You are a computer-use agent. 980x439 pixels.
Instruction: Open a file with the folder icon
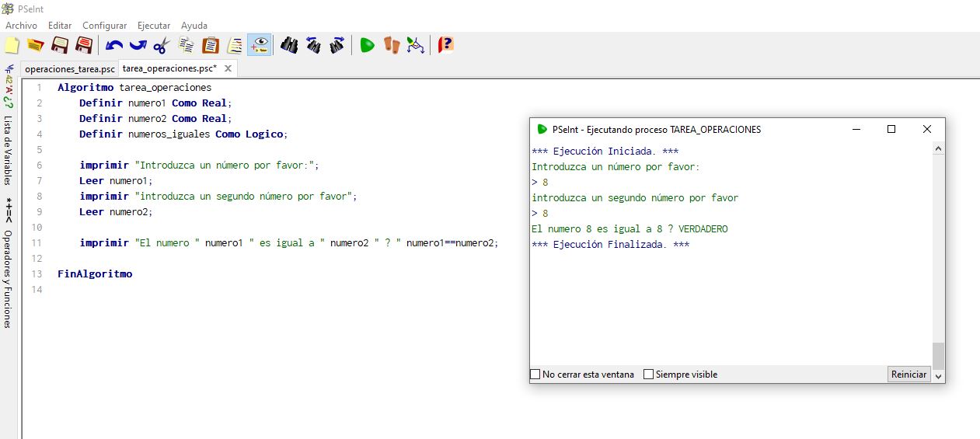click(35, 45)
